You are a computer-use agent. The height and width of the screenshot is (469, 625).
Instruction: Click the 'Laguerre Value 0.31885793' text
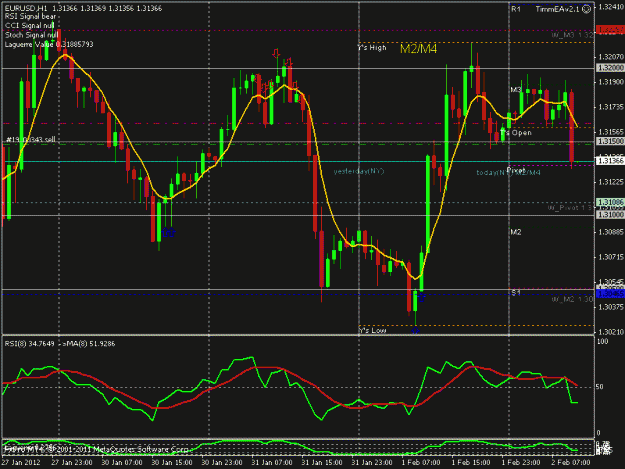49,44
